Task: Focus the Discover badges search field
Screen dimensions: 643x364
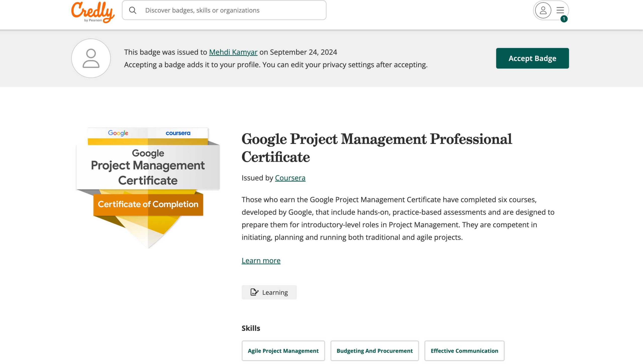Action: point(226,10)
